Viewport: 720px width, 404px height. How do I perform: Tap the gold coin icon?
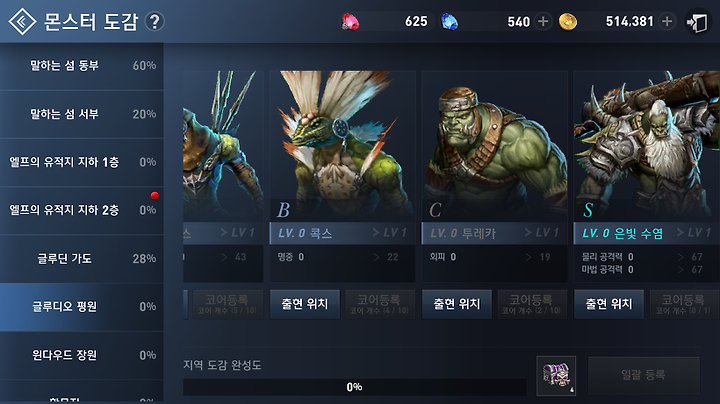point(568,22)
